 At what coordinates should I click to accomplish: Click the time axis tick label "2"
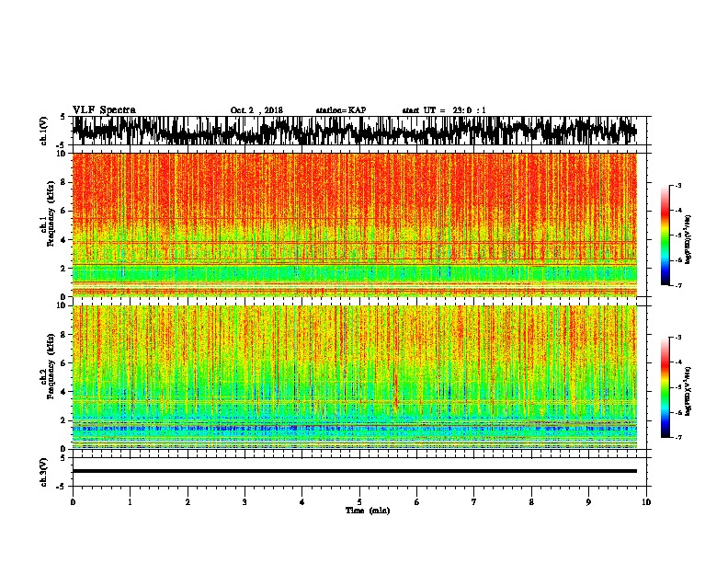pyautogui.click(x=188, y=502)
